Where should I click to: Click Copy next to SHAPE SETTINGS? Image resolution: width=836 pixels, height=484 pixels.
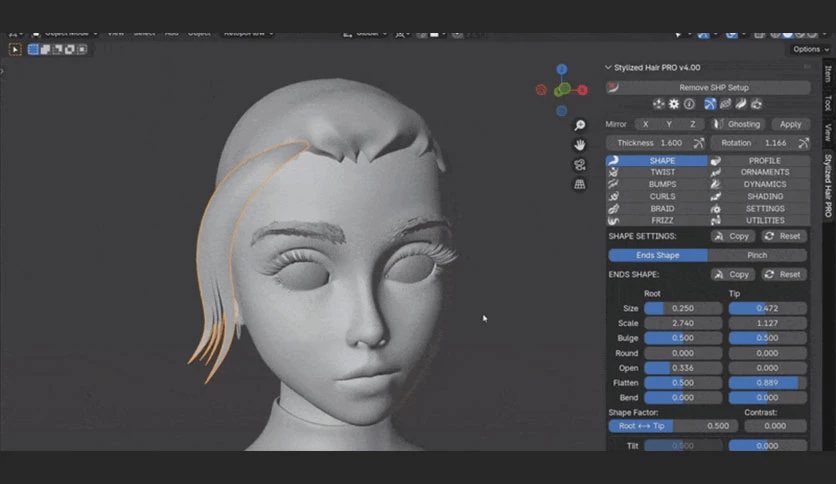732,236
